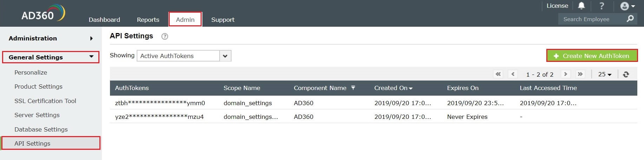Go to the previous page arrow
The image size is (644, 160).
click(x=513, y=74)
